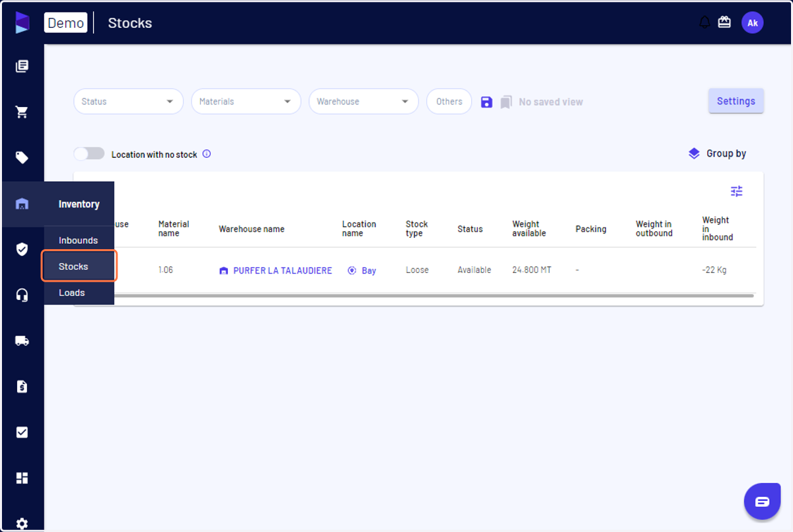Open the dashboard grid sidebar icon

coord(22,478)
